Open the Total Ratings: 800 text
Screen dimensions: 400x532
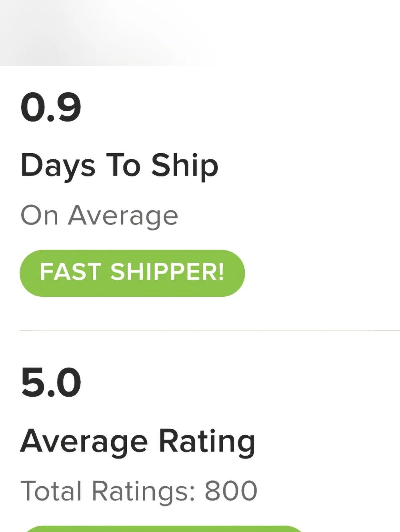(138, 491)
